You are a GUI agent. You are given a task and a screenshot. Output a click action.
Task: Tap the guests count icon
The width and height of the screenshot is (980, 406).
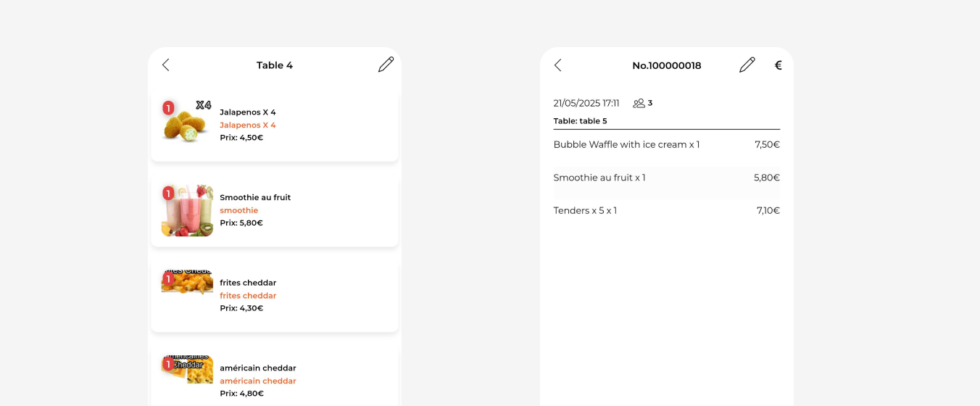point(639,103)
